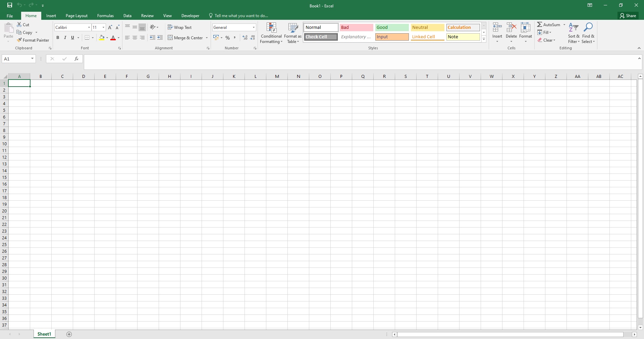Click the Insert Function fx icon
This screenshot has height=339, width=644.
tap(76, 59)
